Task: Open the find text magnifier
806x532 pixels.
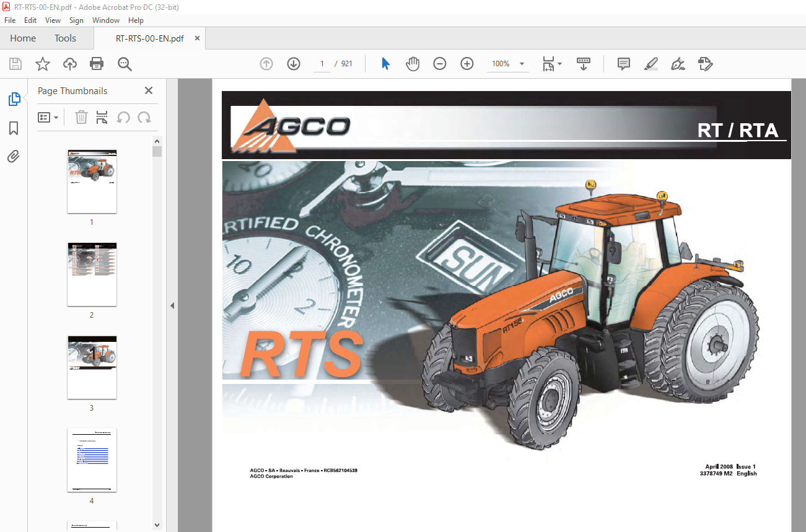Action: tap(125, 64)
